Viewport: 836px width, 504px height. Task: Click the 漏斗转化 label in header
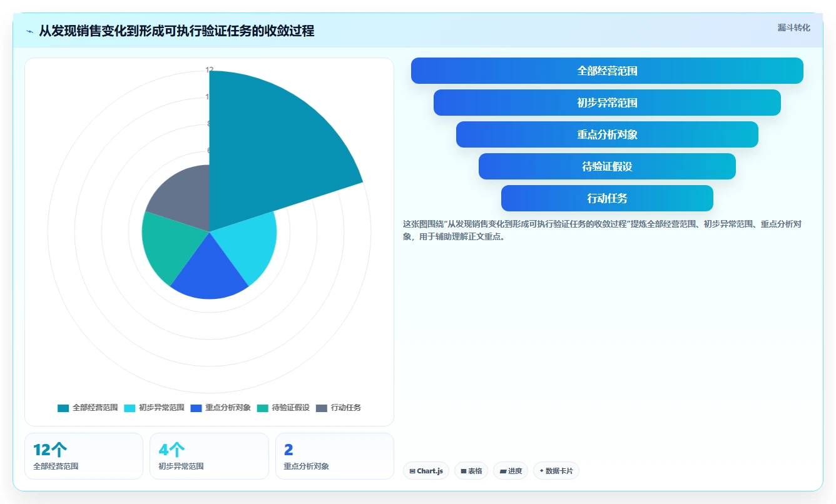[x=793, y=28]
